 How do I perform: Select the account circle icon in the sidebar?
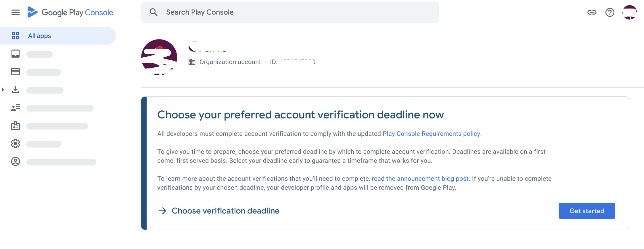[16, 162]
